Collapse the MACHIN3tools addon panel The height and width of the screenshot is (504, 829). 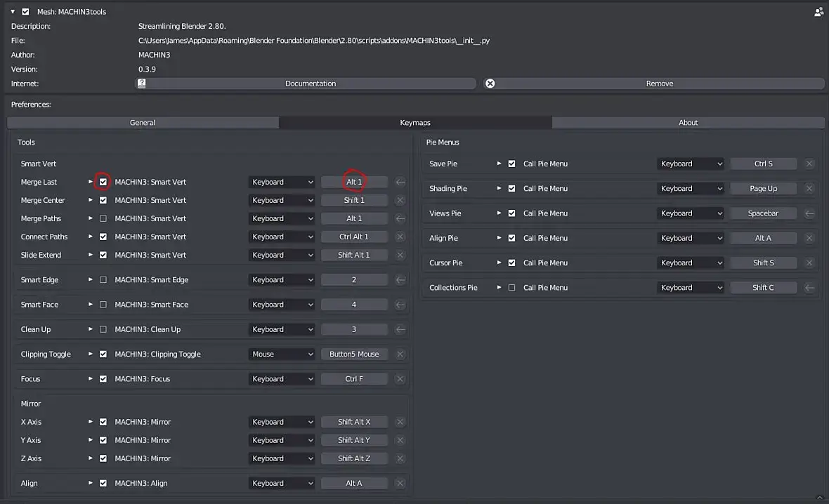(13, 12)
